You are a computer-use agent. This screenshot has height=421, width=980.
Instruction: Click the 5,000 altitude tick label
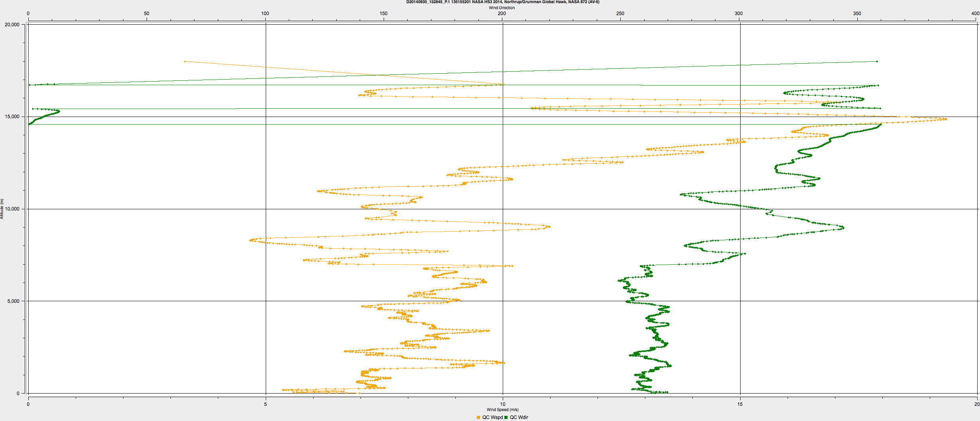pos(13,301)
